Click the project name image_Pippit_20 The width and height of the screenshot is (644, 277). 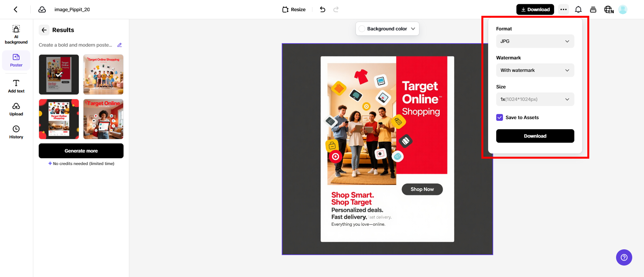point(72,9)
